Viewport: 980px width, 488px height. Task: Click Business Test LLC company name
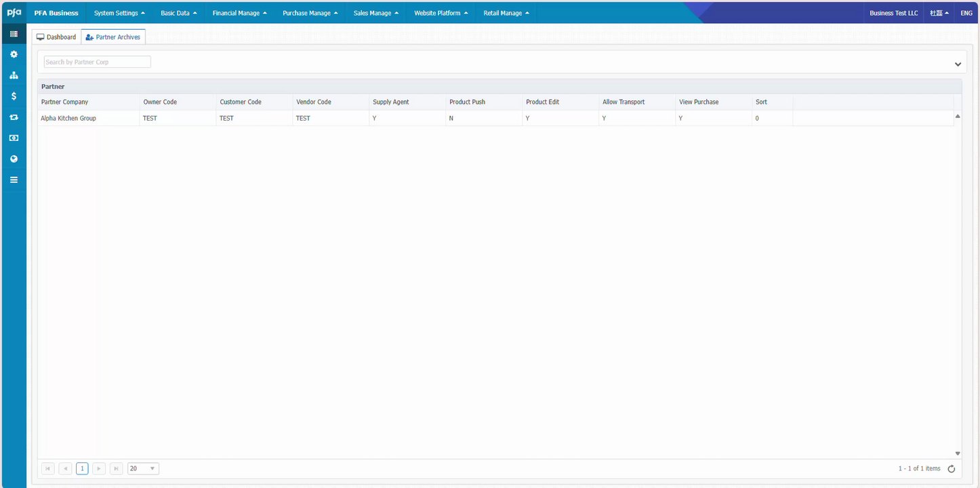(894, 13)
